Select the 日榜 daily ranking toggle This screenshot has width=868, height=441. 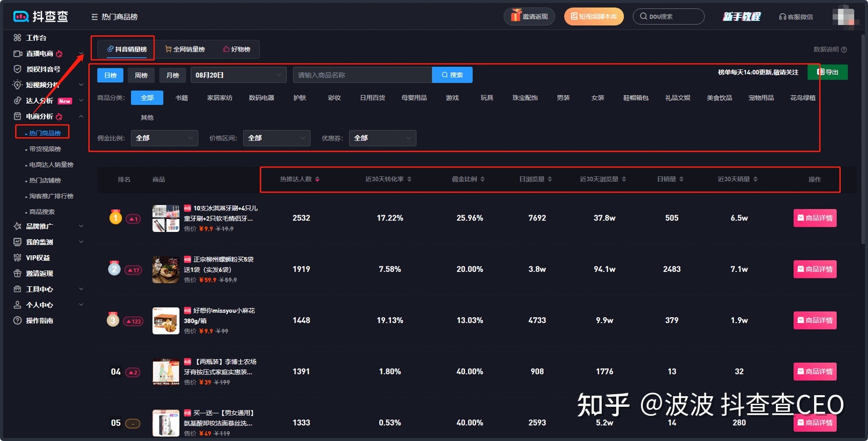click(x=110, y=75)
